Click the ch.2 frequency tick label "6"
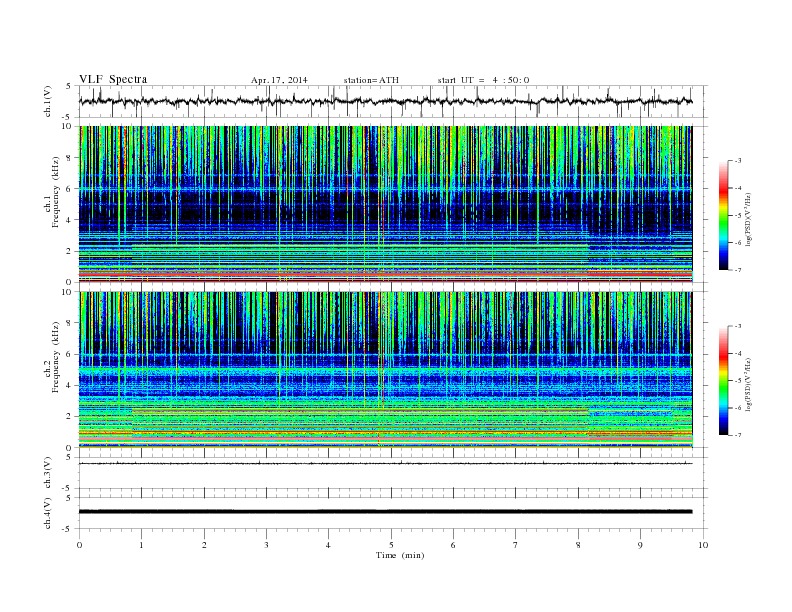Screen dimensions: 792x612 [x=69, y=354]
